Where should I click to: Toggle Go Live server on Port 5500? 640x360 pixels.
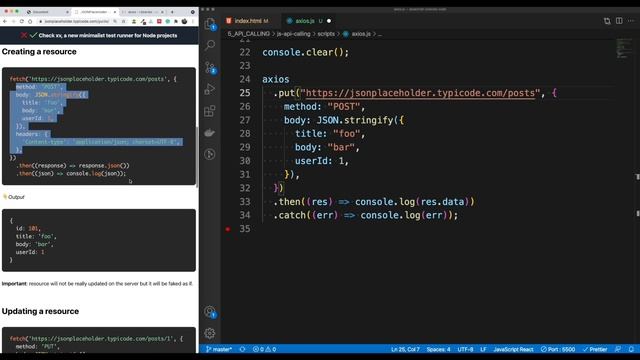click(558, 349)
